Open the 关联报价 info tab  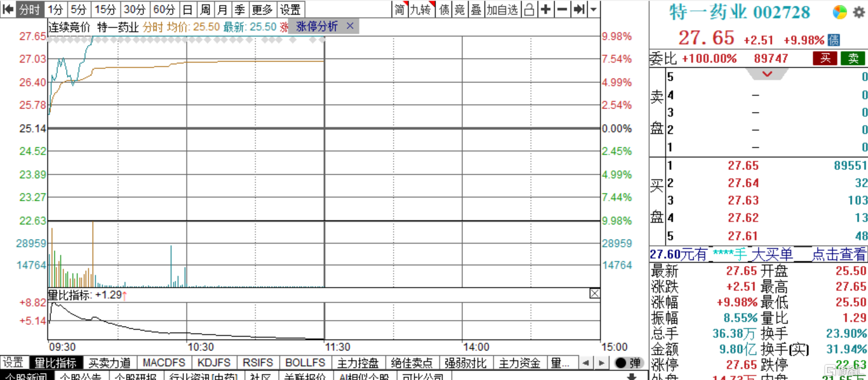point(305,377)
